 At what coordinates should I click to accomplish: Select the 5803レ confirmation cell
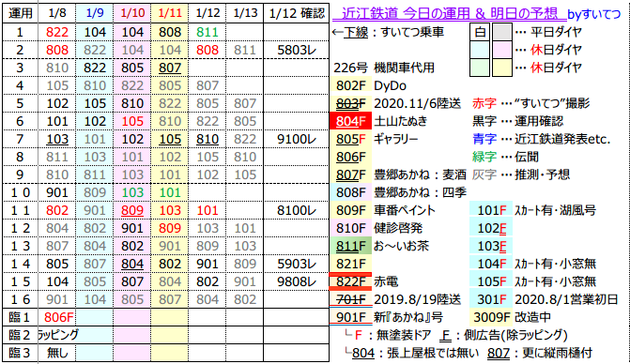(x=297, y=50)
